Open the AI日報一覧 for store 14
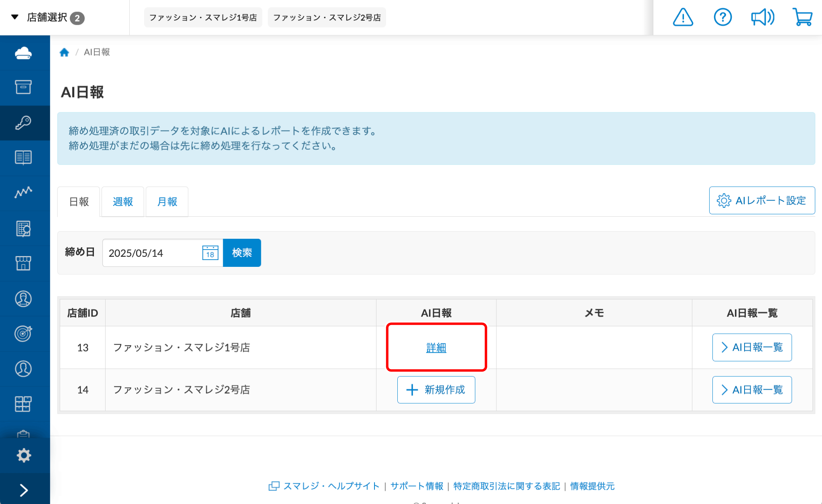Screen dimensions: 822x504 (751, 390)
